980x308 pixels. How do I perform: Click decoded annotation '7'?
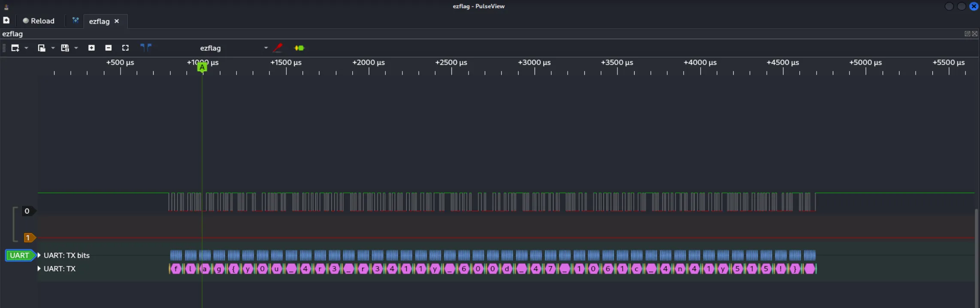tap(550, 269)
